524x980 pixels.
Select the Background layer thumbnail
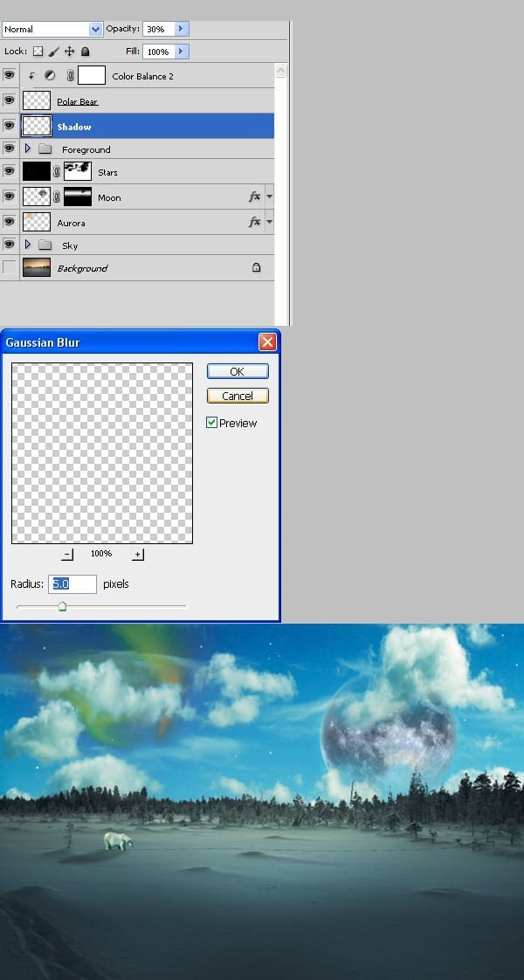click(36, 267)
